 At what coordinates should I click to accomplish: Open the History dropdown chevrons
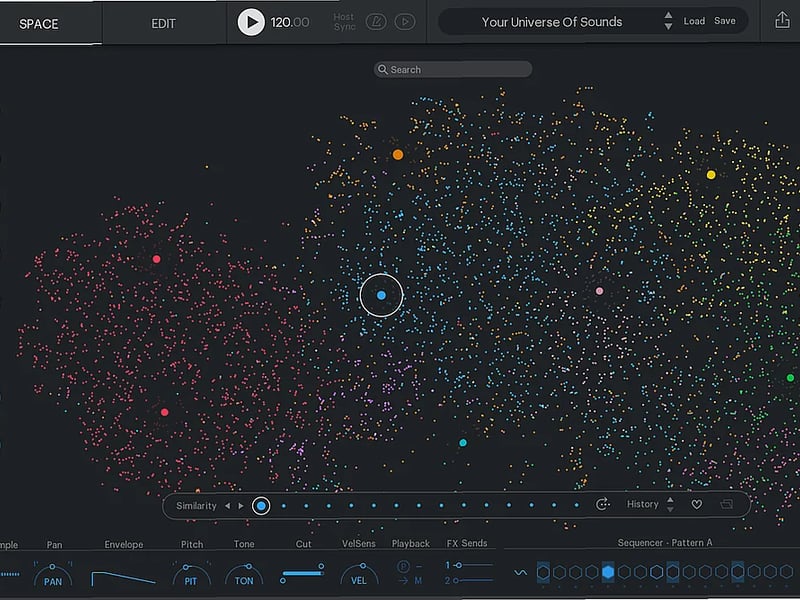click(670, 505)
